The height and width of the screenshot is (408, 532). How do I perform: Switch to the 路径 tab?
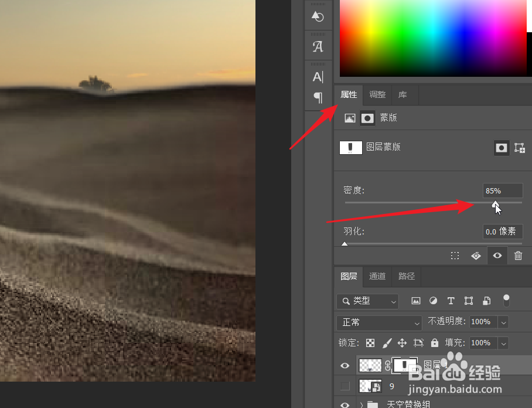[407, 276]
